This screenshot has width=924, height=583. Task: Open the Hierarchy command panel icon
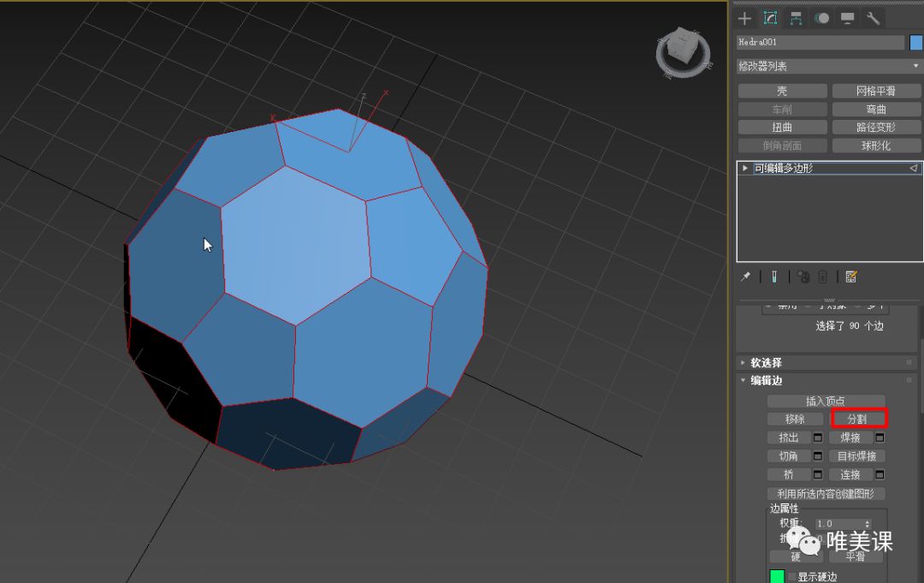point(796,18)
